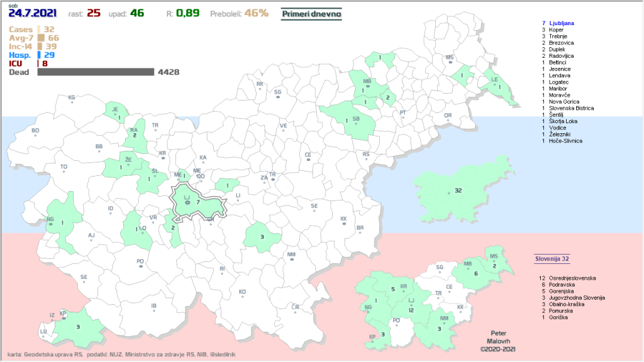Select Hoče-Slivnica in the municipality list
Viewport: 644px width, 362px height.
pyautogui.click(x=565, y=141)
